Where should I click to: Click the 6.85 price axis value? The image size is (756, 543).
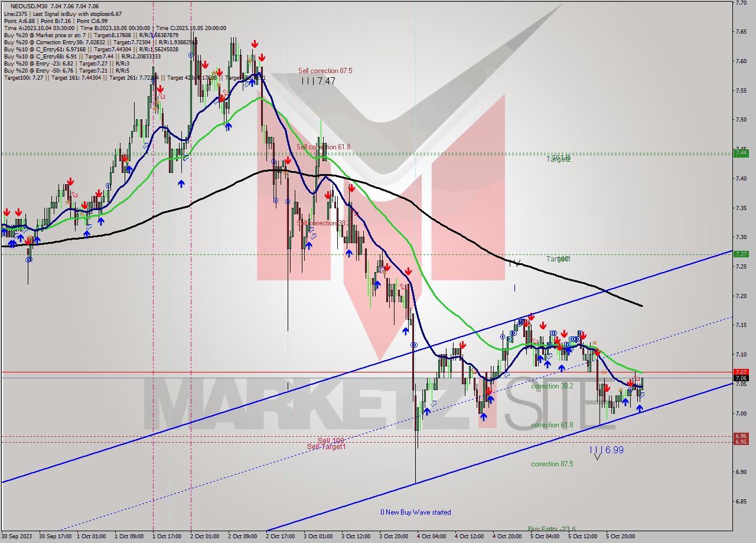click(x=742, y=502)
